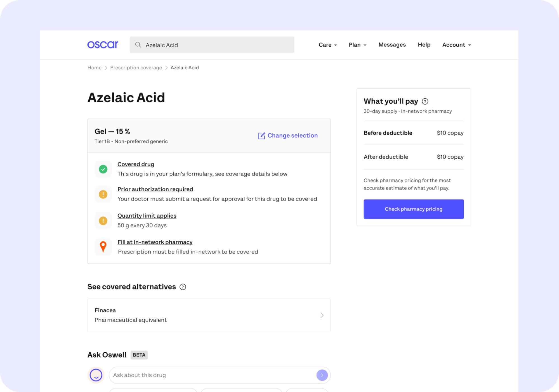Open Quantity limit applies link
This screenshot has width=559, height=392.
click(147, 216)
